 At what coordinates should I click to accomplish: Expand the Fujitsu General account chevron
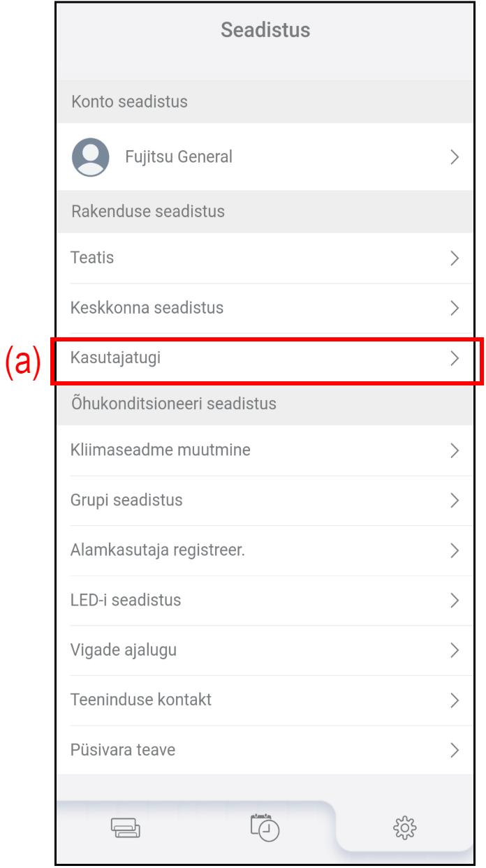[455, 157]
